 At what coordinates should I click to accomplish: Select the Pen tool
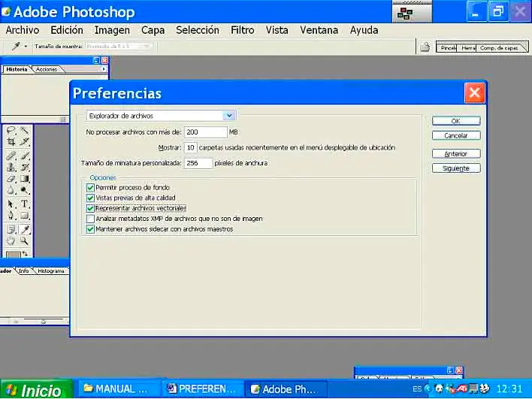[x=11, y=215]
